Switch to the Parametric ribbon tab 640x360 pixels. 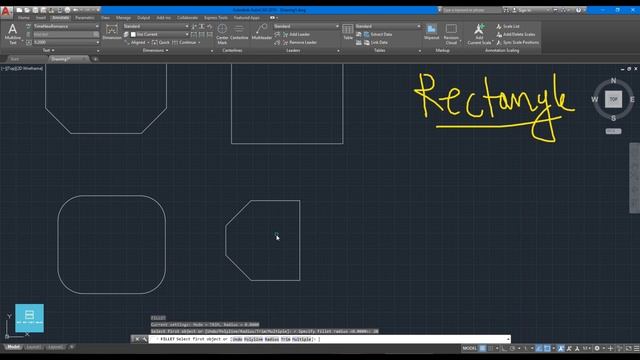85,18
